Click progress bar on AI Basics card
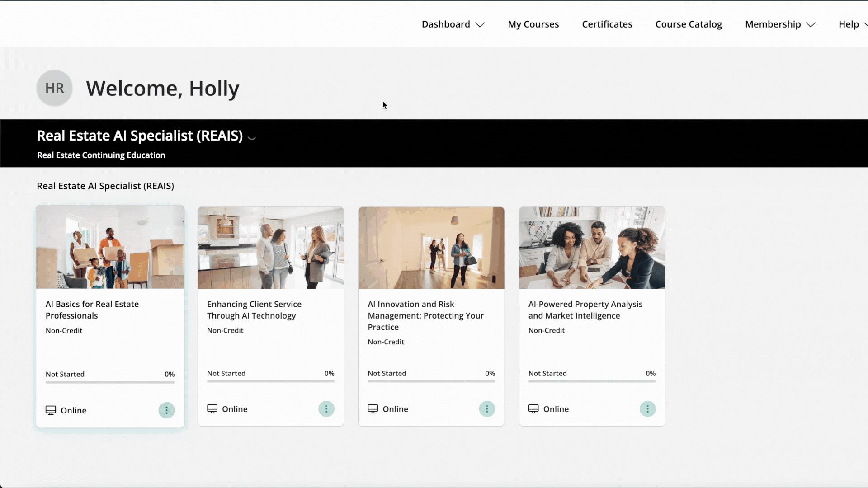Screen dimensions: 868x488 click(110, 382)
